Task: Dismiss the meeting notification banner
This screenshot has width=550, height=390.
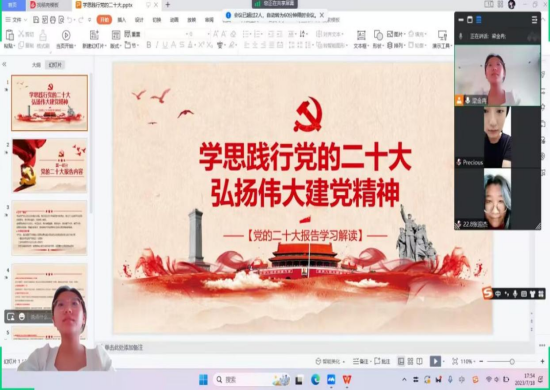Action: pos(322,15)
